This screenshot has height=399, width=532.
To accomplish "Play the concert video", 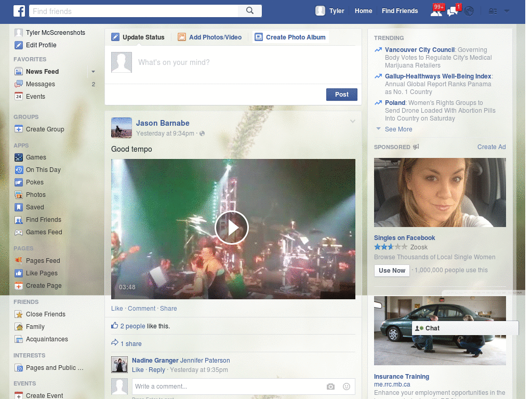I will 232,228.
